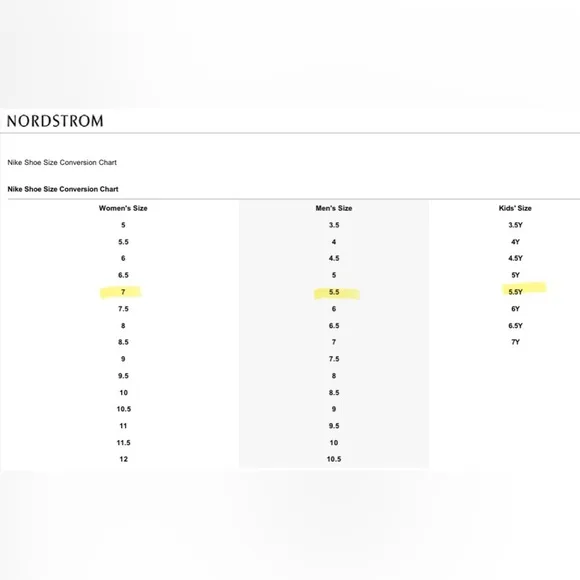This screenshot has width=580, height=580.
Task: Open the Nike Shoe Size Conversion Chart breadcrumb
Action: coord(62,162)
